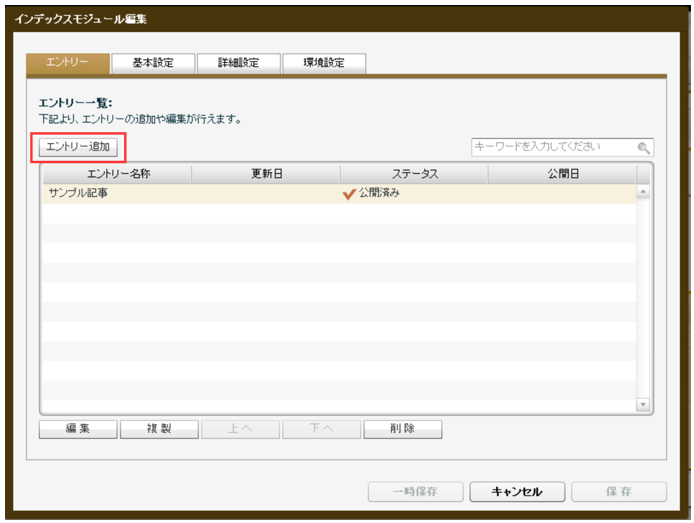694x523 pixels.
Task: Click the magnifying glass search icon
Action: click(644, 148)
